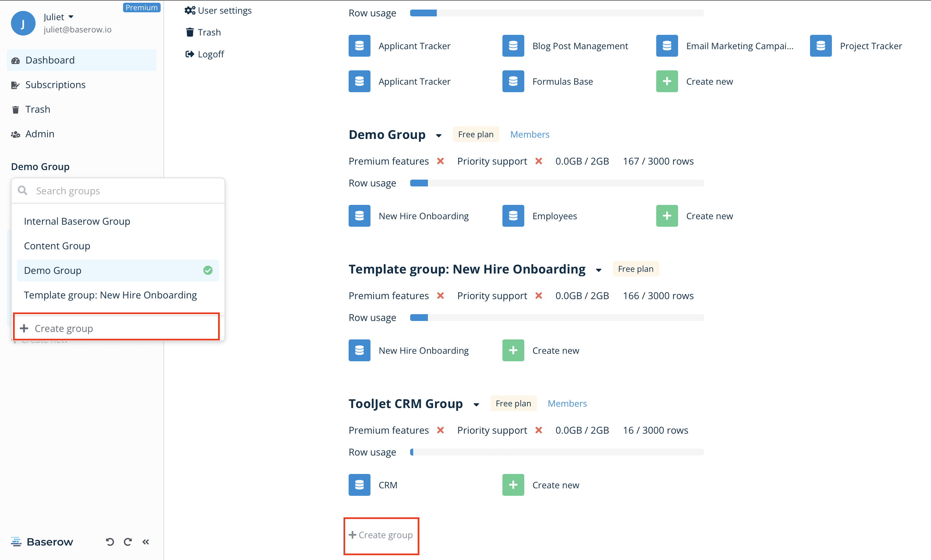Image resolution: width=931 pixels, height=560 pixels.
Task: Open the Applicant Tracker database
Action: click(414, 46)
